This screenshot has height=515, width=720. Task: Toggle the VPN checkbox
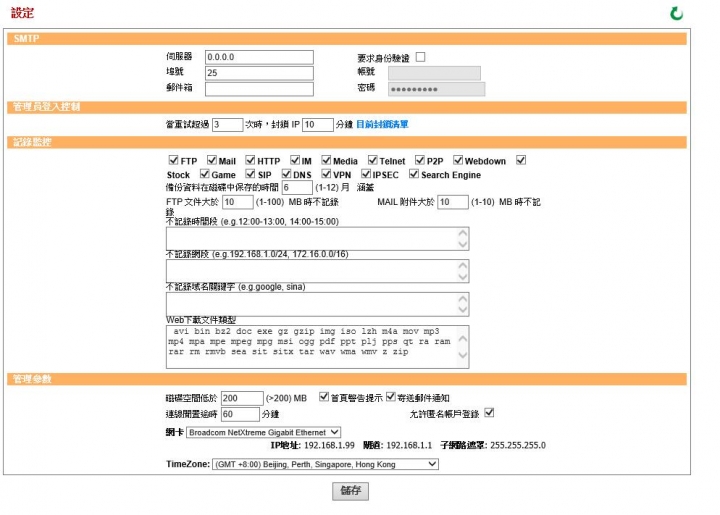pyautogui.click(x=326, y=174)
